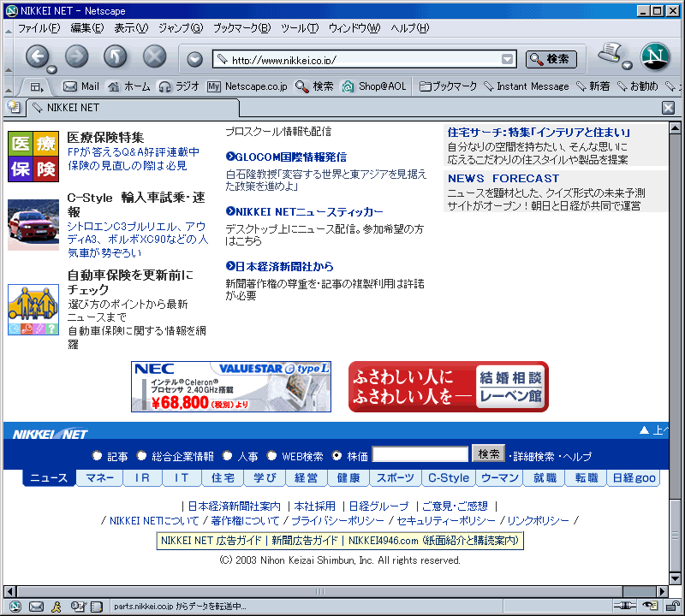
Task: Open the ヘルプ(H) menu
Action: pyautogui.click(x=410, y=28)
